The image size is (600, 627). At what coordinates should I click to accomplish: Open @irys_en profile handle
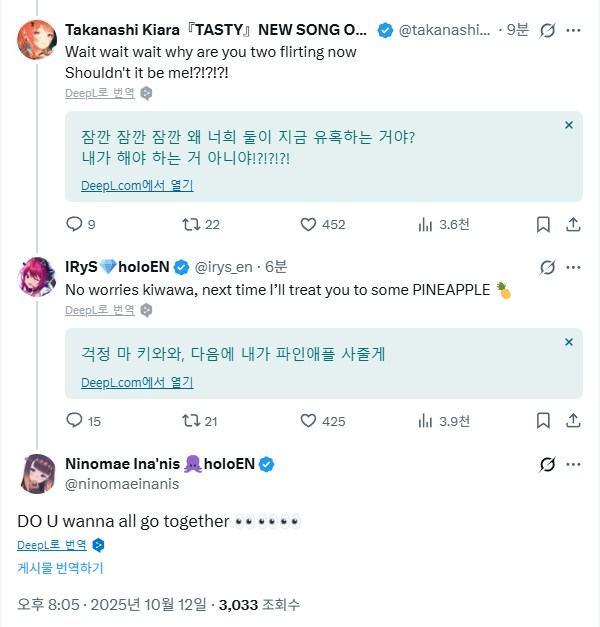tap(225, 267)
